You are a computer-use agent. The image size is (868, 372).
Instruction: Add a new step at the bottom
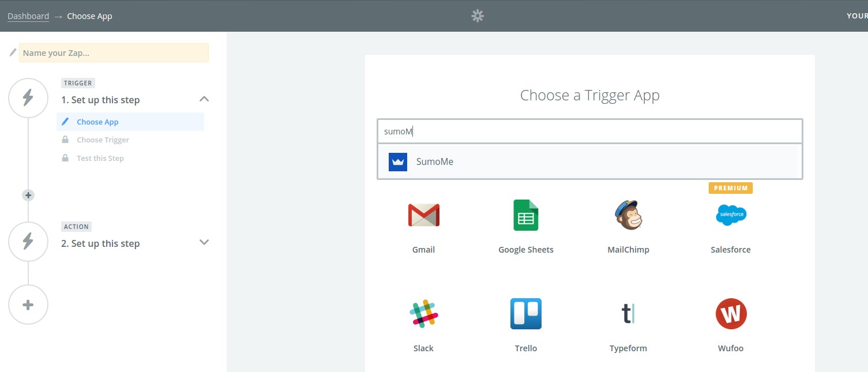(28, 305)
